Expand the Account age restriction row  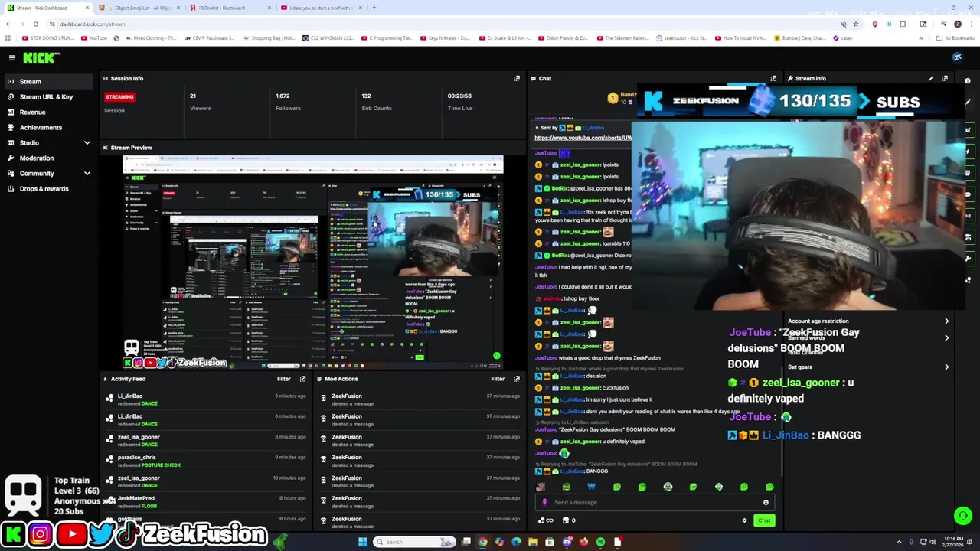coord(868,321)
